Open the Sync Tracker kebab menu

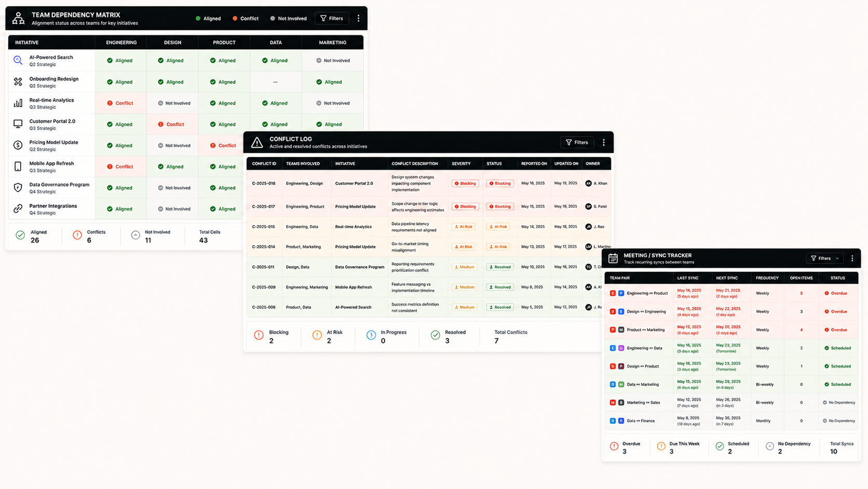[852, 258]
